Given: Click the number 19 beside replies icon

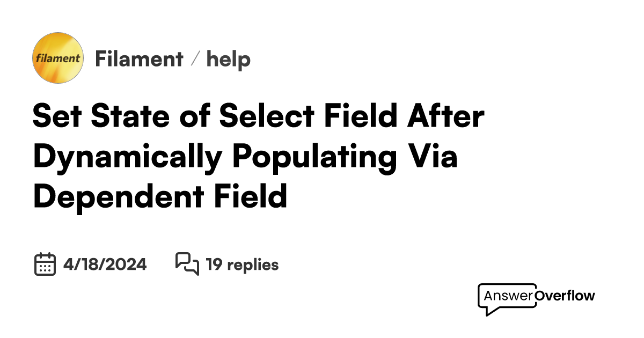Looking at the screenshot, I should coord(214,264).
